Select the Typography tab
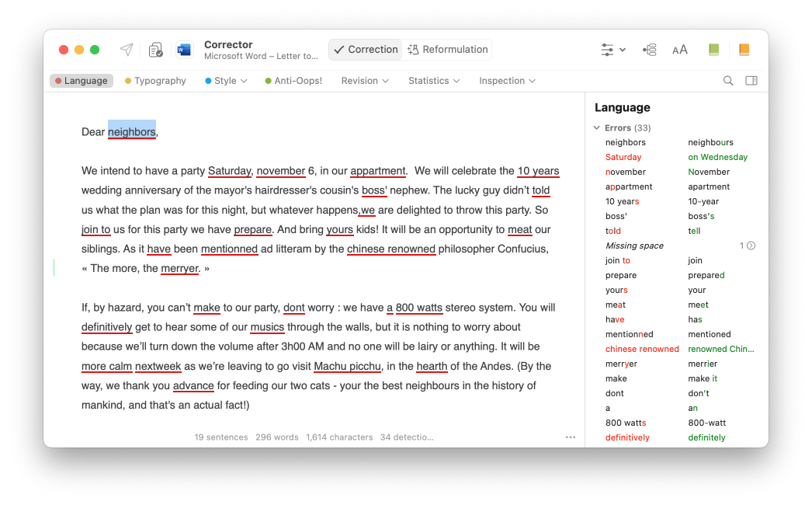The image size is (812, 505). click(155, 81)
